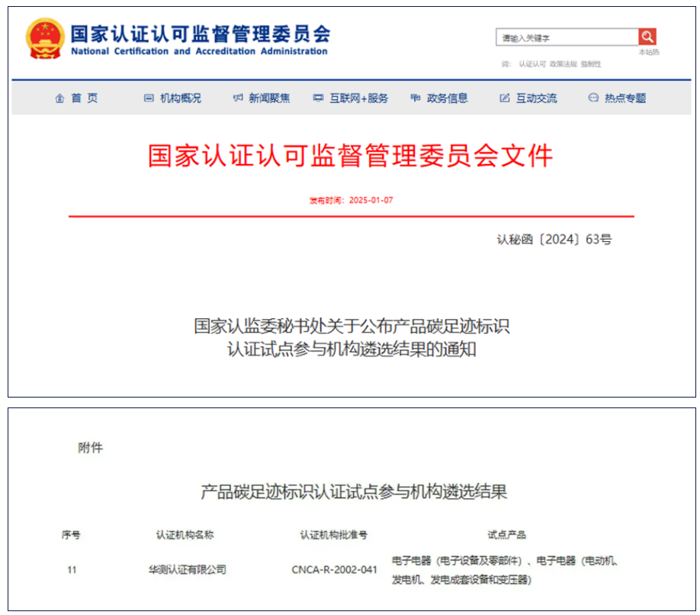Click the 发布时间 2025-01-07 date text
The height and width of the screenshot is (615, 700).
[351, 200]
